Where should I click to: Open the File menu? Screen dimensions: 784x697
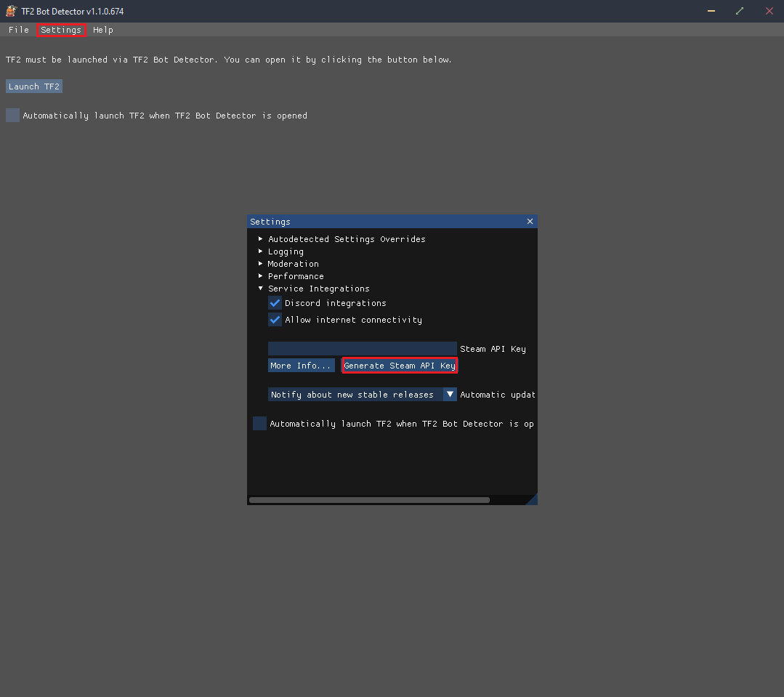18,30
